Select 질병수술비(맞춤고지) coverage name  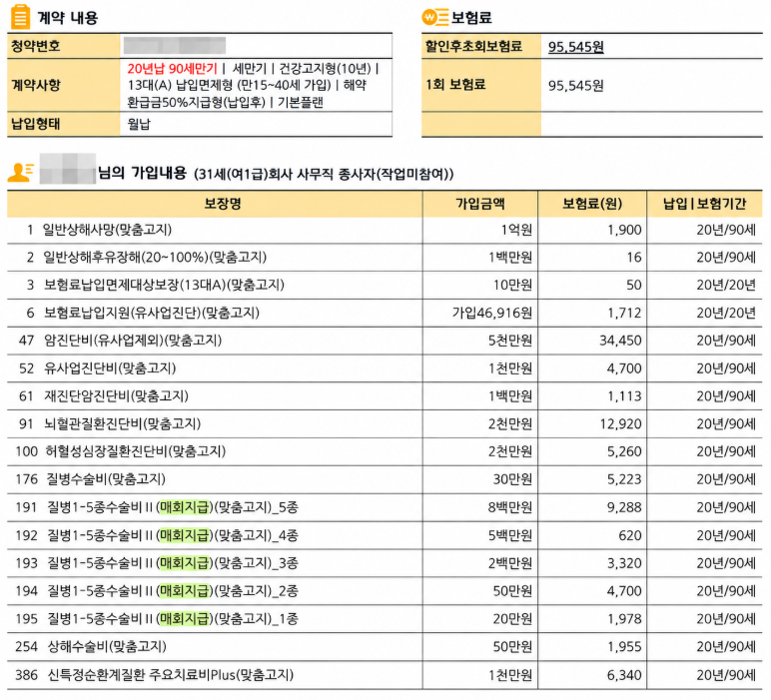106,478
